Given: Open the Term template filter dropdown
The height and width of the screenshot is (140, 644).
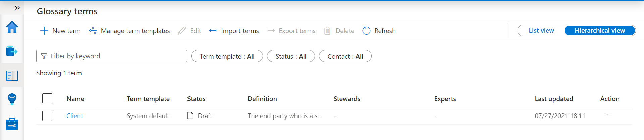Looking at the screenshot, I should (x=227, y=56).
